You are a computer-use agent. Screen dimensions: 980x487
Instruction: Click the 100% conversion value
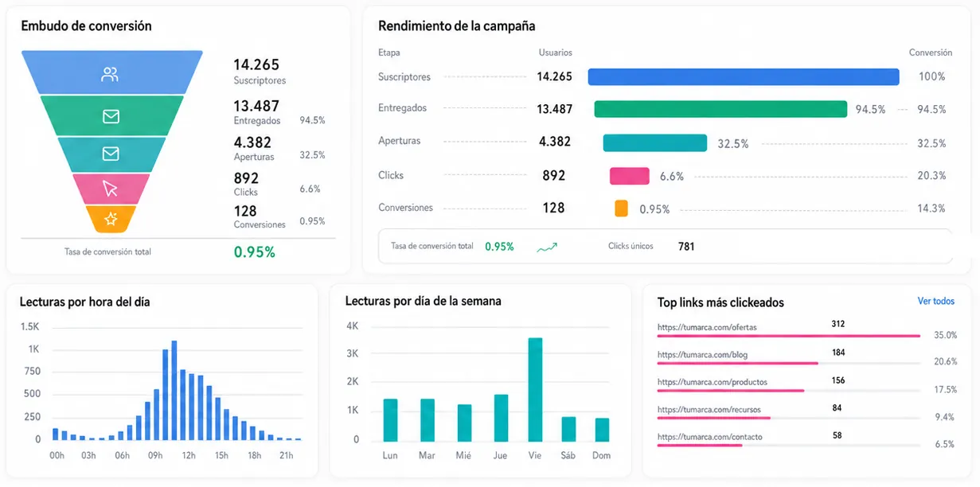pos(932,76)
